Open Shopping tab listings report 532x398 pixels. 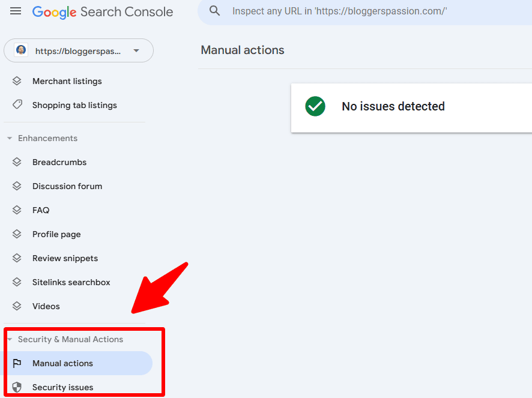click(x=74, y=105)
